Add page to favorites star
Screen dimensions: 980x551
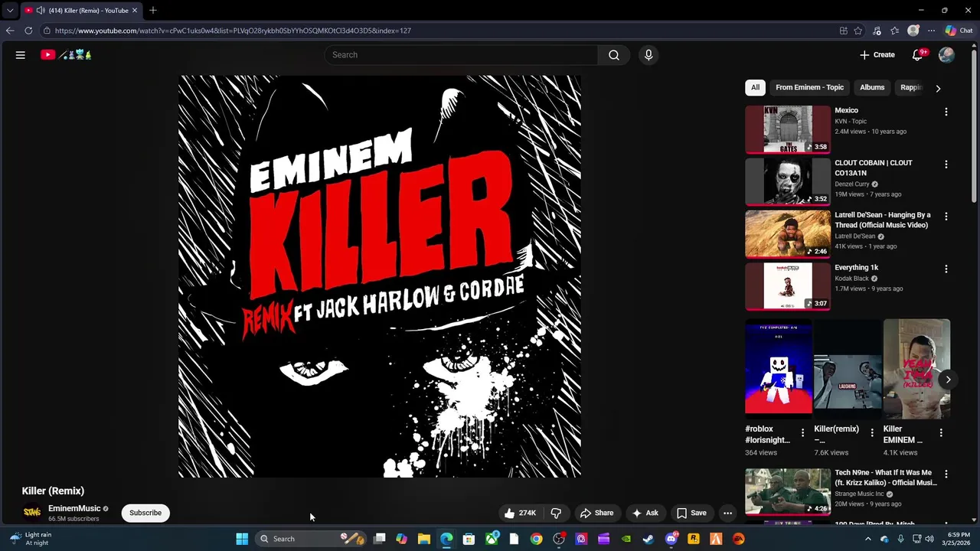[x=858, y=31]
